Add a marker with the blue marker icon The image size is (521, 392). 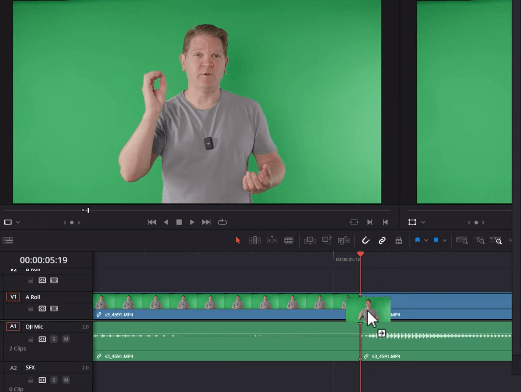click(436, 240)
